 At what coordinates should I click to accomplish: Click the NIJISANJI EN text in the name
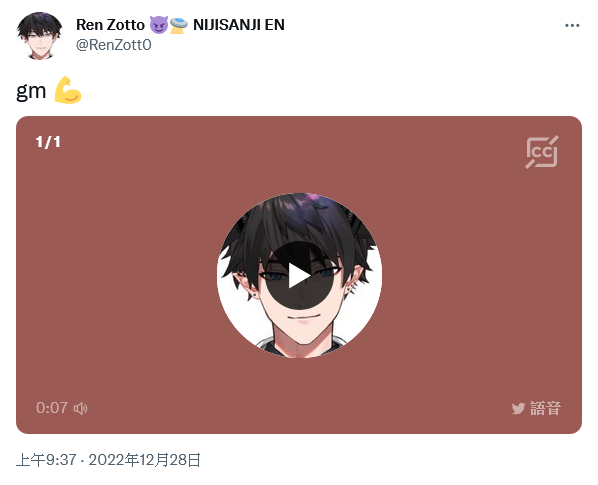pyautogui.click(x=239, y=25)
